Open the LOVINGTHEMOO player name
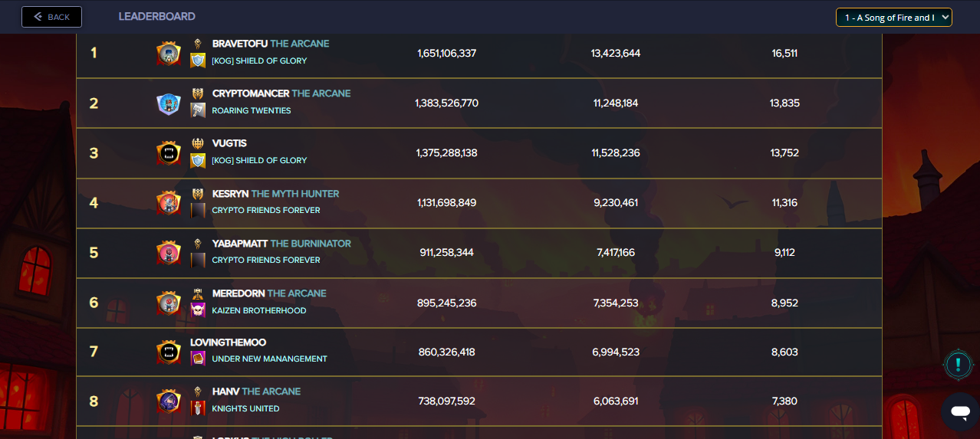Screen dimensions: 980x439 229,342
